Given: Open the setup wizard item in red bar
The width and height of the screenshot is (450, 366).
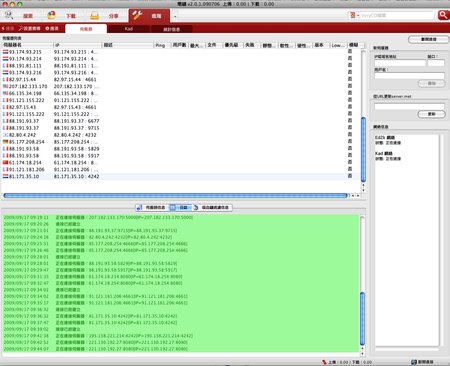Looking at the screenshot, I should [x=29, y=29].
